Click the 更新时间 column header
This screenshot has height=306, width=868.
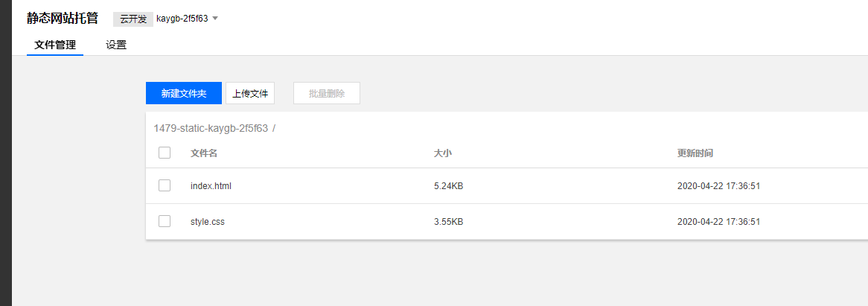695,153
